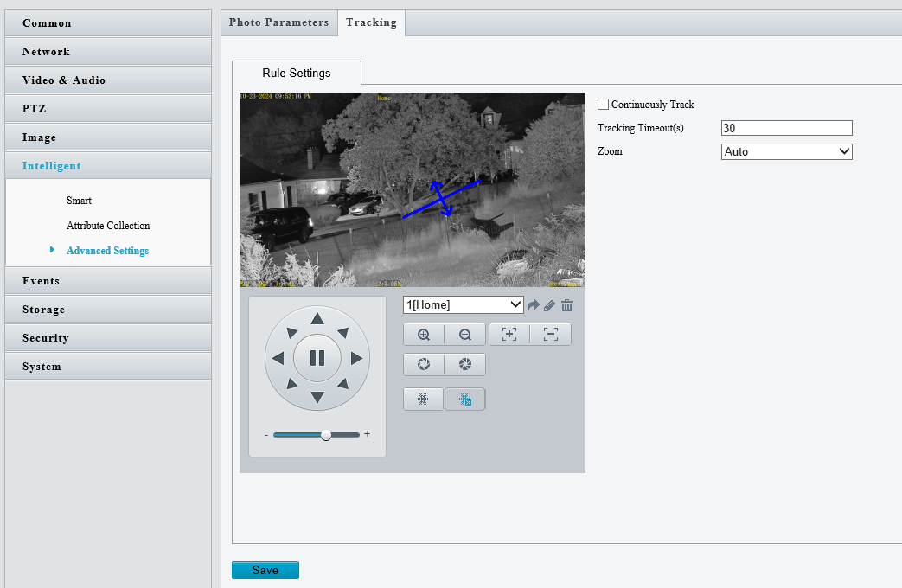Open the Network menu section
This screenshot has width=902, height=588.
(x=108, y=52)
